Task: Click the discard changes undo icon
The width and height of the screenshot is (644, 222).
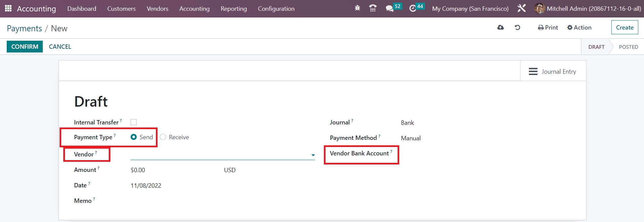Action: click(x=517, y=28)
